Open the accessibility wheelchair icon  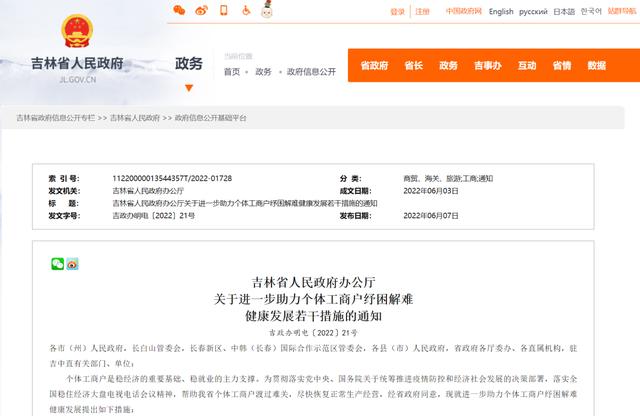[x=246, y=10]
